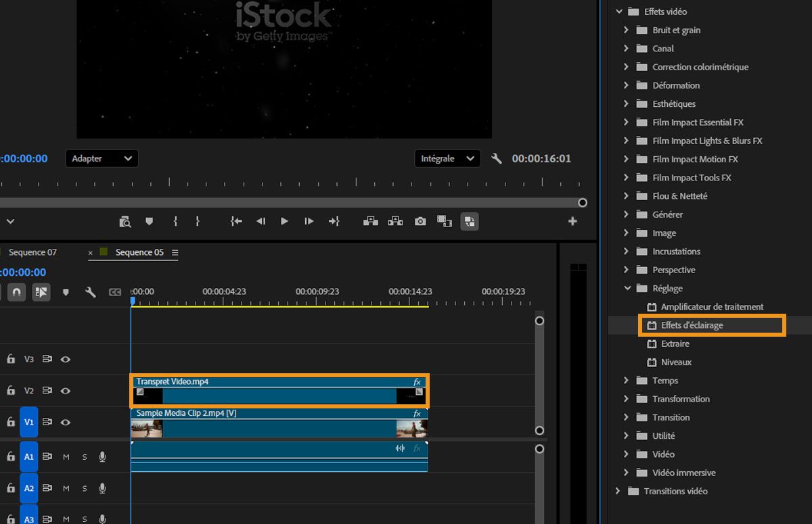The image size is (812, 524).
Task: Open the Sequence 05 panel menu
Action: [175, 253]
